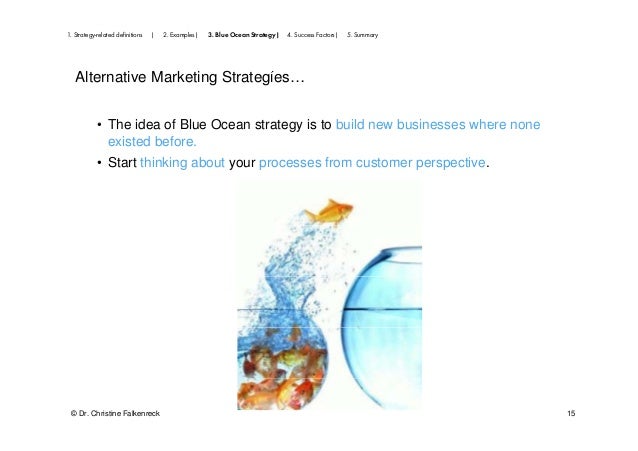This screenshot has height=451, width=638.
Task: Select the empty blue fishbowl
Action: pos(382,328)
